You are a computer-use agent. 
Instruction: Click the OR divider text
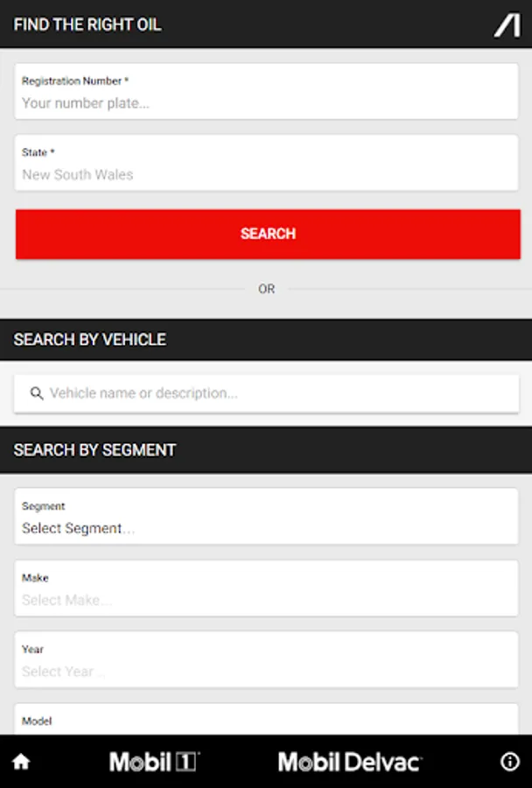pos(267,289)
